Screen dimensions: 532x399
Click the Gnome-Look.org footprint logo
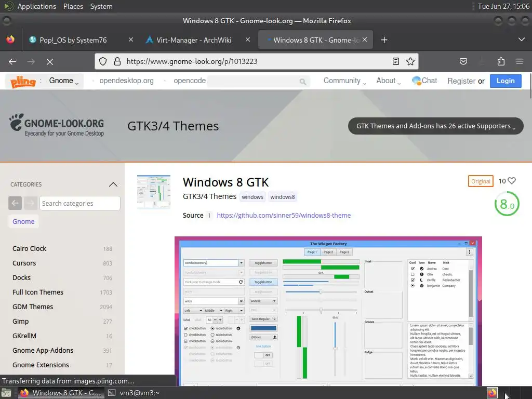coord(56,125)
